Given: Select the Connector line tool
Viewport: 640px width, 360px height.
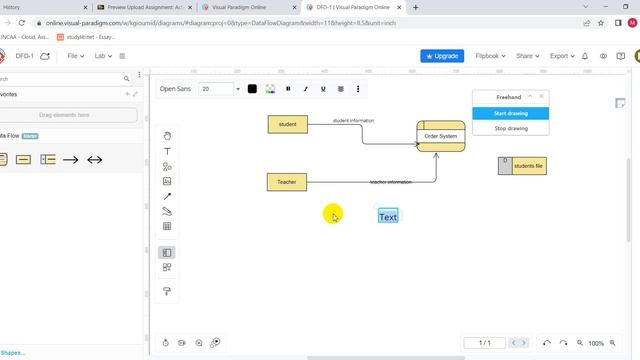Looking at the screenshot, I should click(167, 196).
